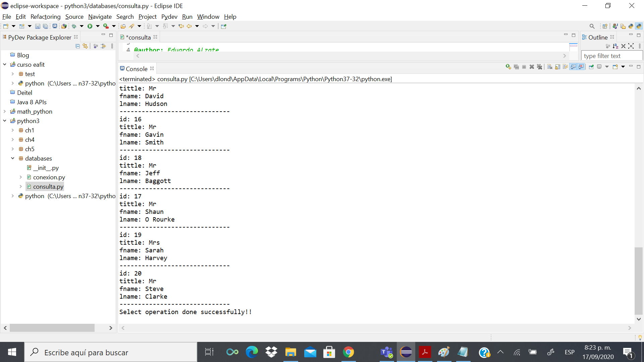
Task: Click the type filter text field in Outline
Action: pos(611,56)
